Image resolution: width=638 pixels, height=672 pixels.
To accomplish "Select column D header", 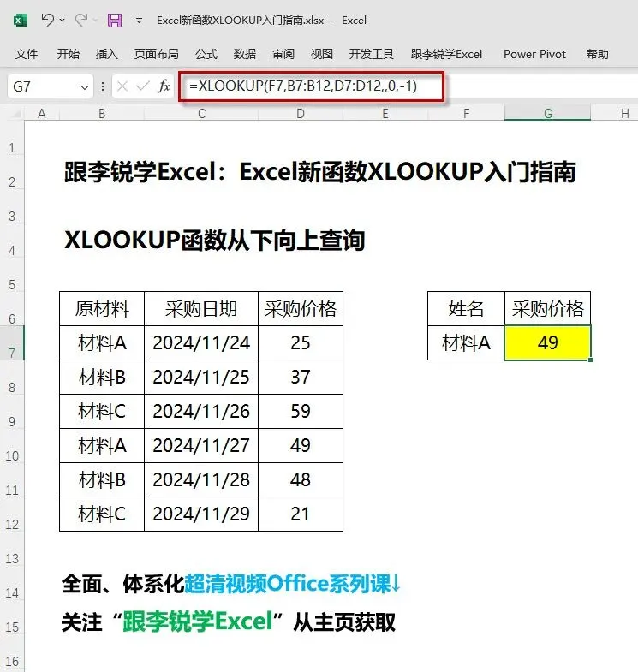I will point(300,114).
